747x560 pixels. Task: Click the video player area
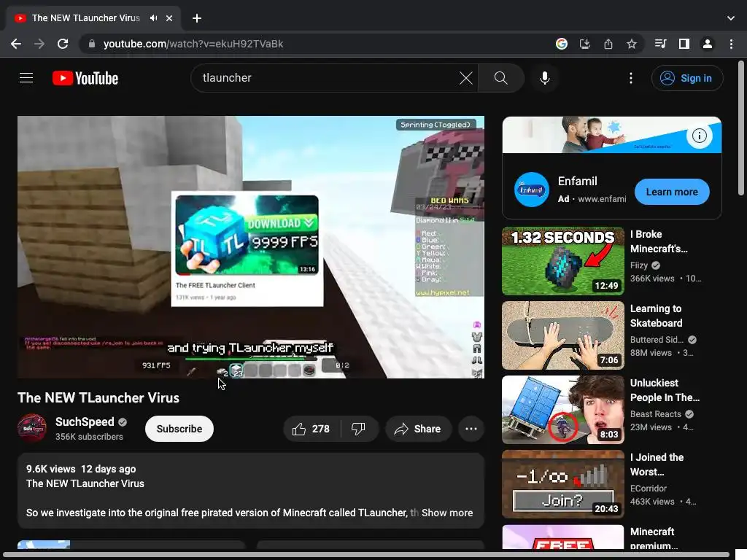tap(251, 247)
